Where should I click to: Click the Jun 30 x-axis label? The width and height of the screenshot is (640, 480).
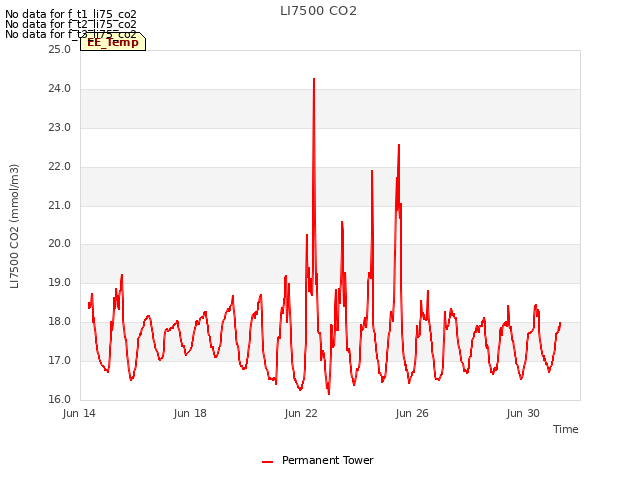(x=523, y=413)
